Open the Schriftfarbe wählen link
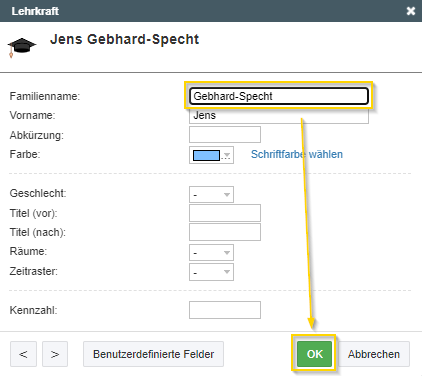The image size is (422, 376). pyautogui.click(x=297, y=154)
